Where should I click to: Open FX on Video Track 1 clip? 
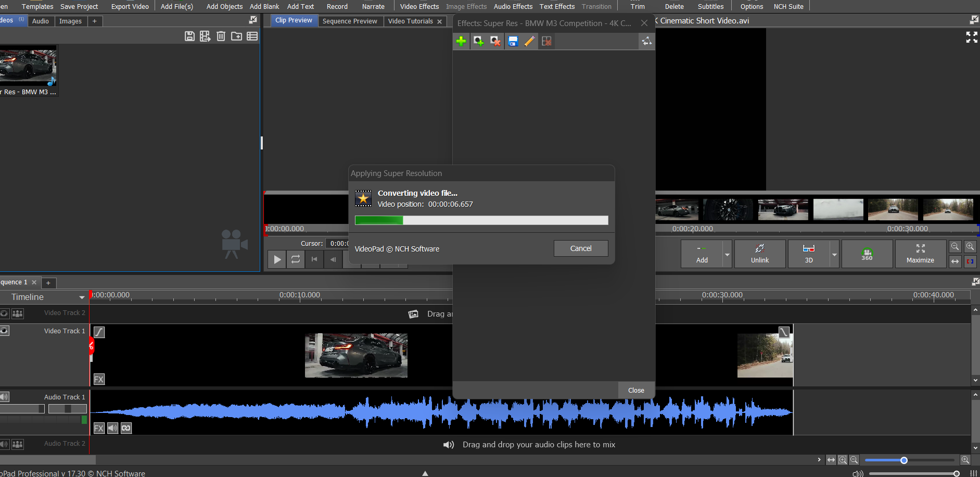pos(99,379)
